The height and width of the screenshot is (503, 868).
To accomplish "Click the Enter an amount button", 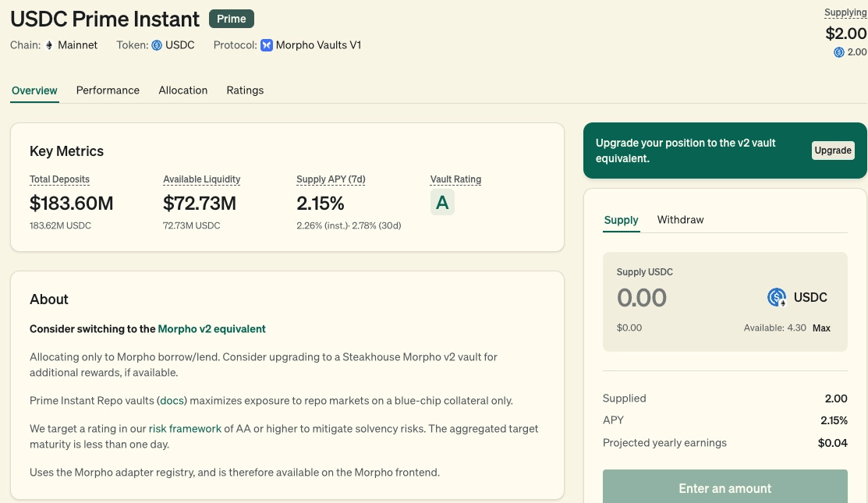I will tap(725, 487).
